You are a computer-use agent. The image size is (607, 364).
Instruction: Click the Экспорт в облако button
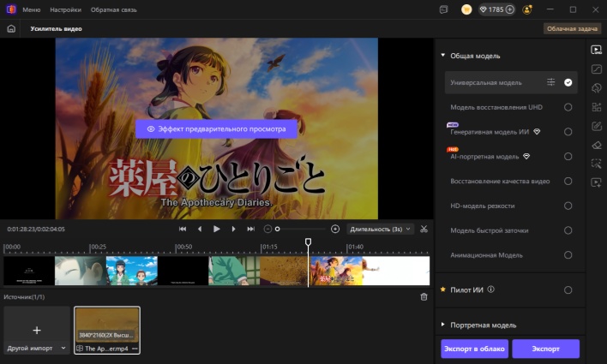pyautogui.click(x=474, y=349)
